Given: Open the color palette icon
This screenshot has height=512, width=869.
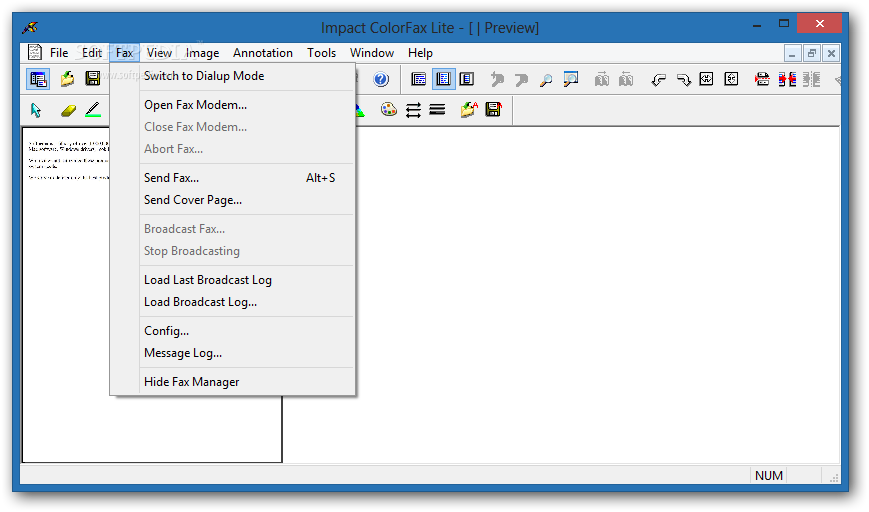Looking at the screenshot, I should [x=389, y=110].
